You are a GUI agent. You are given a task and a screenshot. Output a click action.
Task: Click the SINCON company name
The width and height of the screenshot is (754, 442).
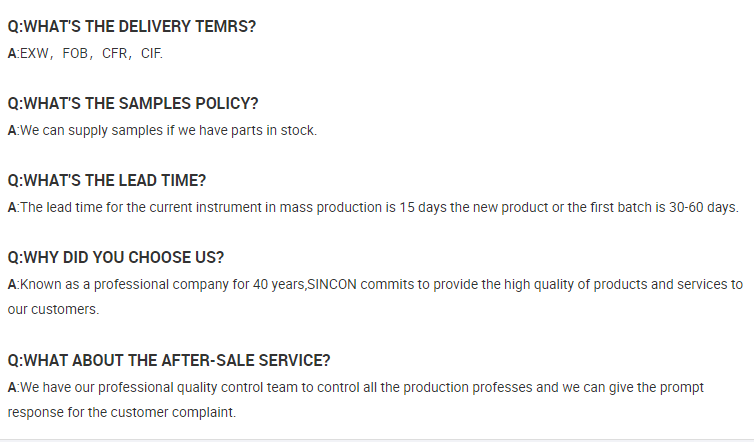335,284
